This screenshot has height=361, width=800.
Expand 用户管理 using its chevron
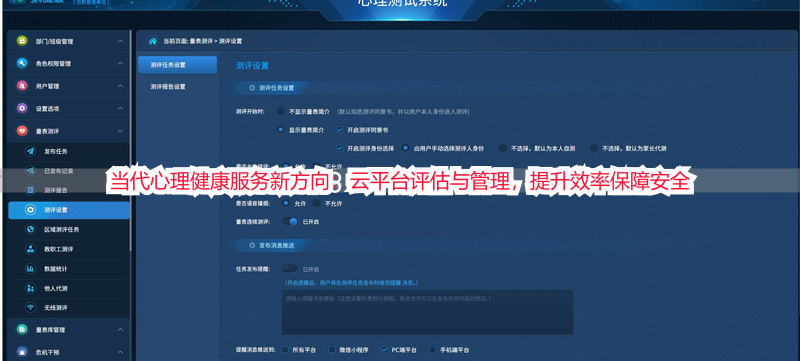120,86
